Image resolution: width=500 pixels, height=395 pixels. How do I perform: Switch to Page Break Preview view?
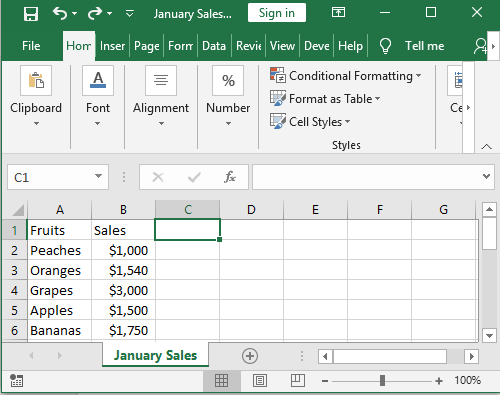point(298,380)
